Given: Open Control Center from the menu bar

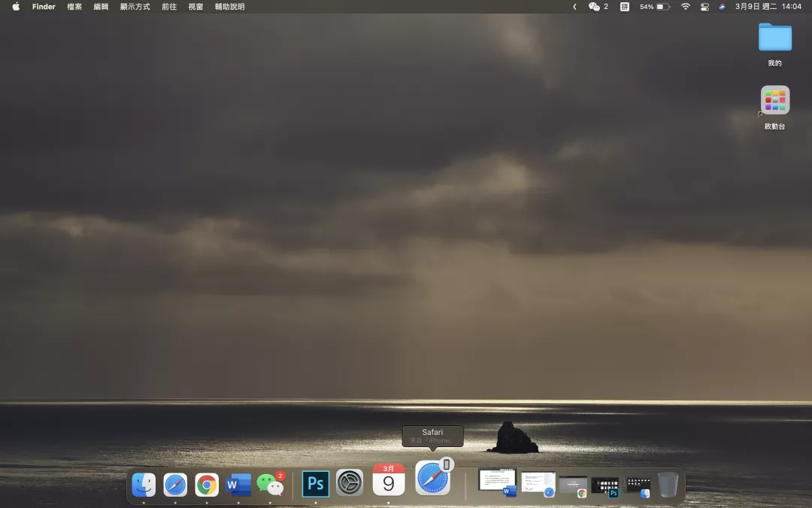Looking at the screenshot, I should coord(704,7).
